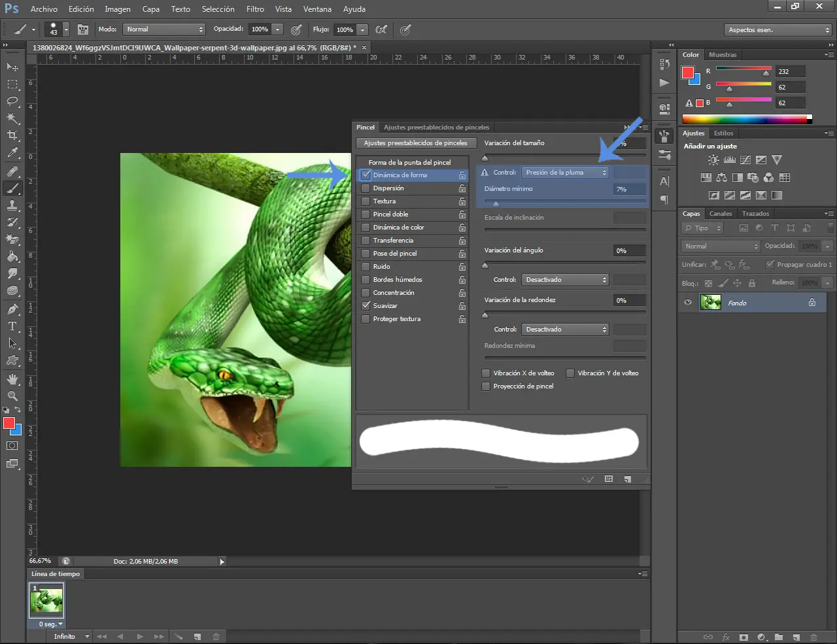Open the roundness Control dropdown set to Desactivado
The width and height of the screenshot is (837, 644).
(x=565, y=330)
